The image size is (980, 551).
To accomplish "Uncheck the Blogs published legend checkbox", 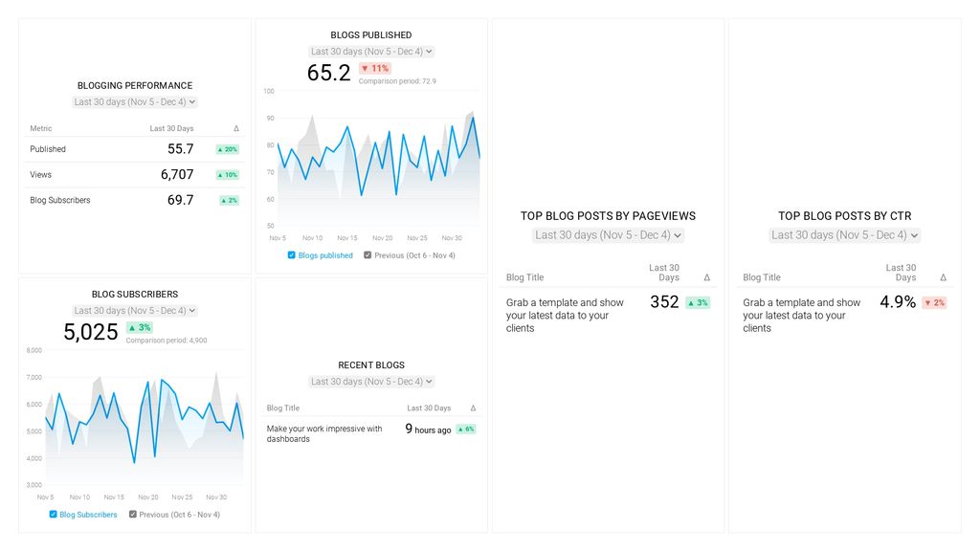I will pos(291,255).
